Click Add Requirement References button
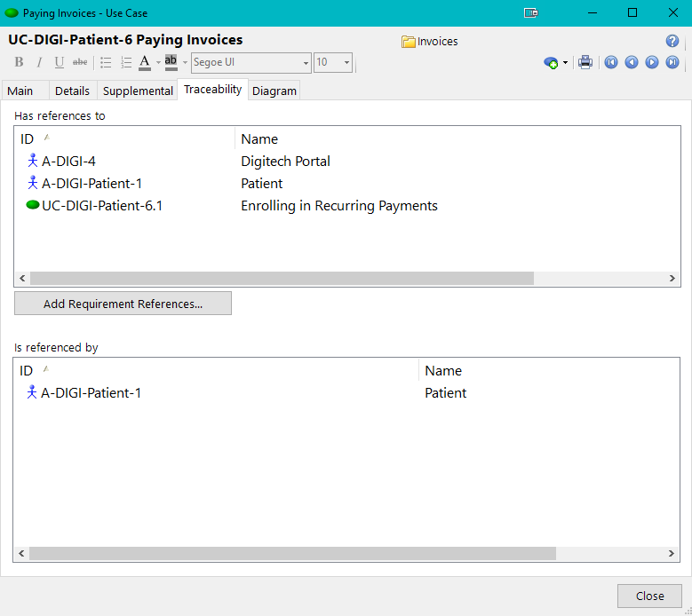This screenshot has height=616, width=692. pos(123,304)
